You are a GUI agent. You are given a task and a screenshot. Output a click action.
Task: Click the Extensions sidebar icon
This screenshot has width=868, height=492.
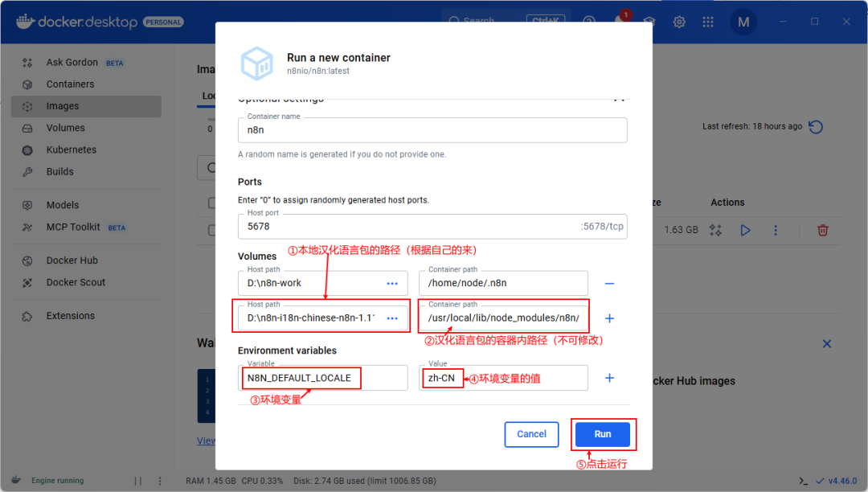(27, 316)
